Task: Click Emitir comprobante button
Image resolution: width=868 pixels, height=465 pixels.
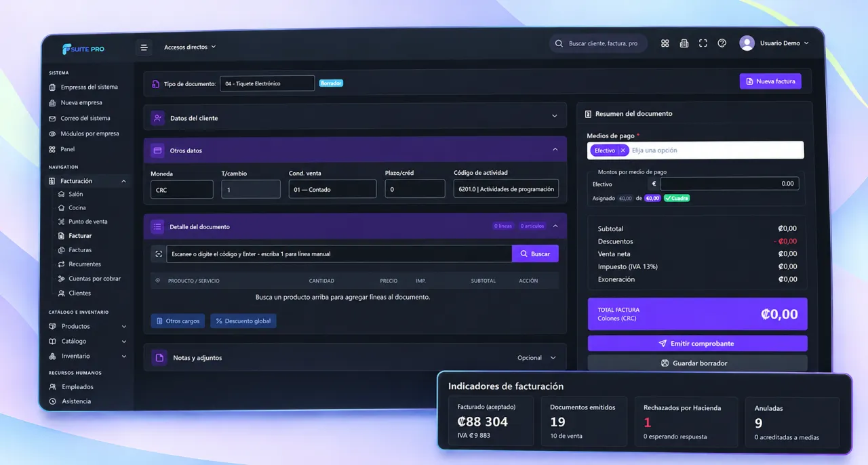Action: click(697, 344)
